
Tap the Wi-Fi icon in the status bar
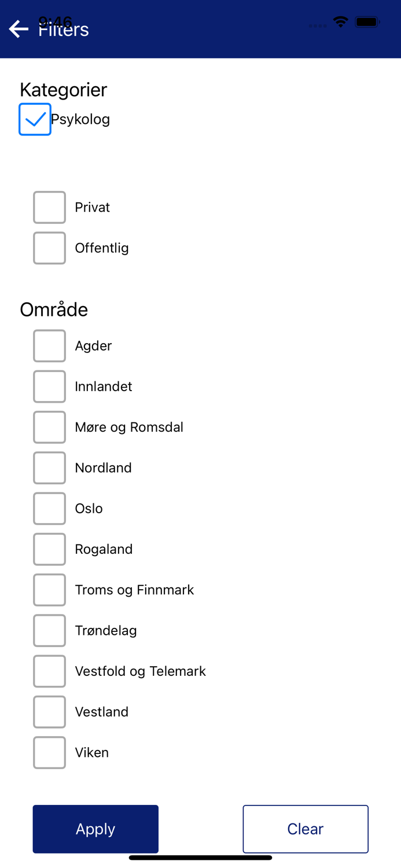click(340, 21)
